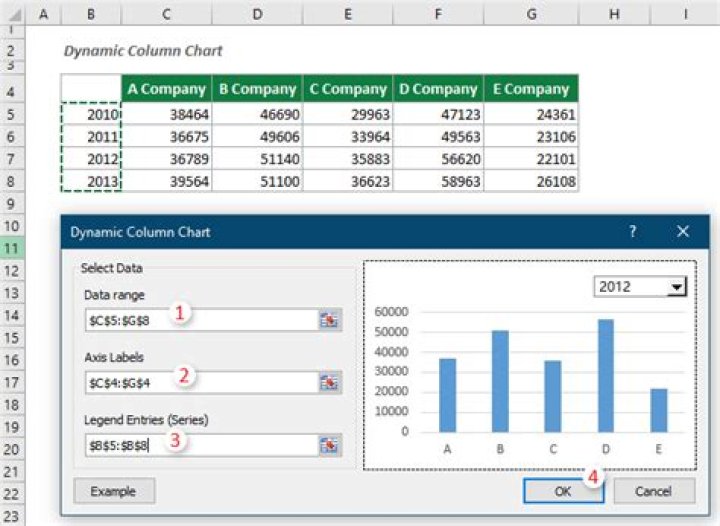Image resolution: width=720 pixels, height=526 pixels.
Task: Open the 2012 year dropdown in preview
Action: tap(676, 287)
